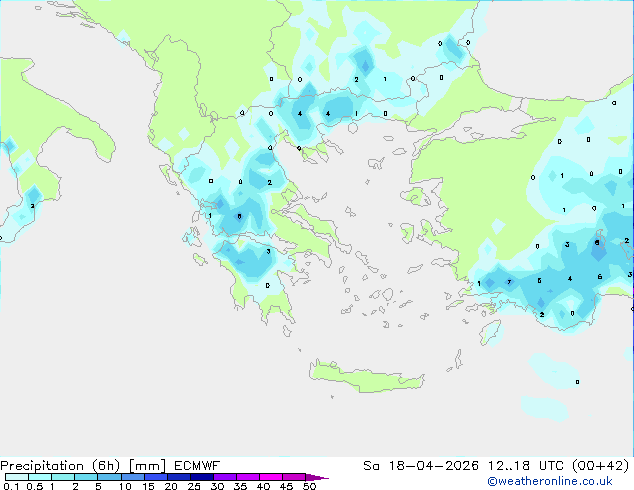
Task: Click the "40" legend scale label
Action: pyautogui.click(x=263, y=486)
